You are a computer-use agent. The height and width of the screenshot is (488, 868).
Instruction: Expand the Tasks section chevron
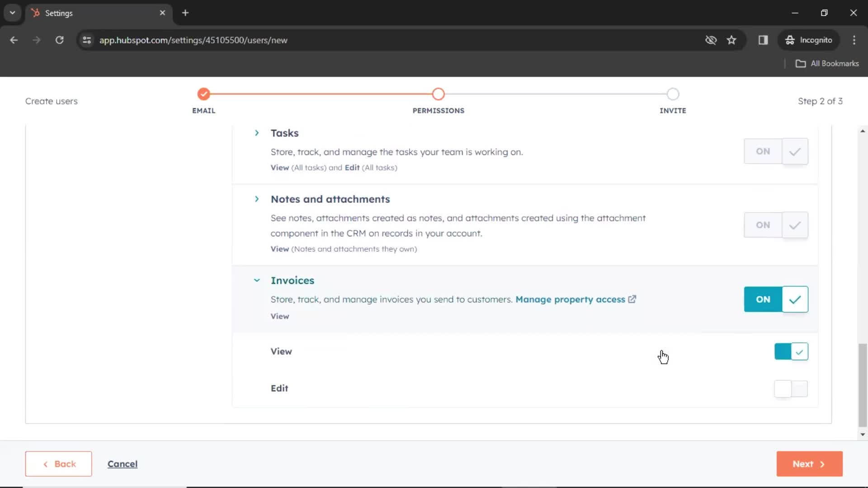tap(257, 132)
